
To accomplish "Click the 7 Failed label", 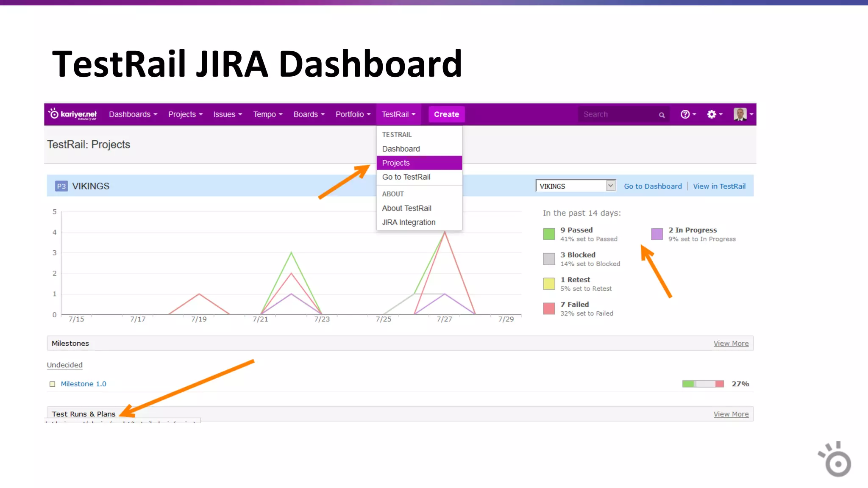I will [x=575, y=305].
